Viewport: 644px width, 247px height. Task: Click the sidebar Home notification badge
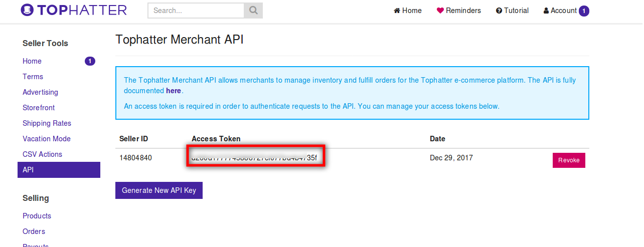[90, 61]
